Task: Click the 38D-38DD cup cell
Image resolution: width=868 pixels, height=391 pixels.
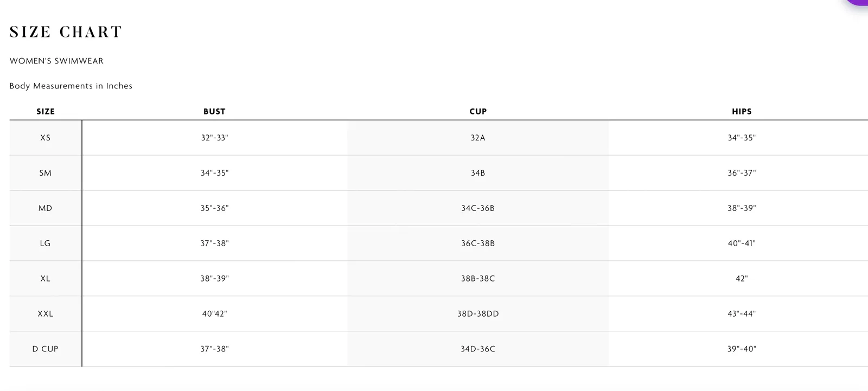Action: [x=478, y=314]
